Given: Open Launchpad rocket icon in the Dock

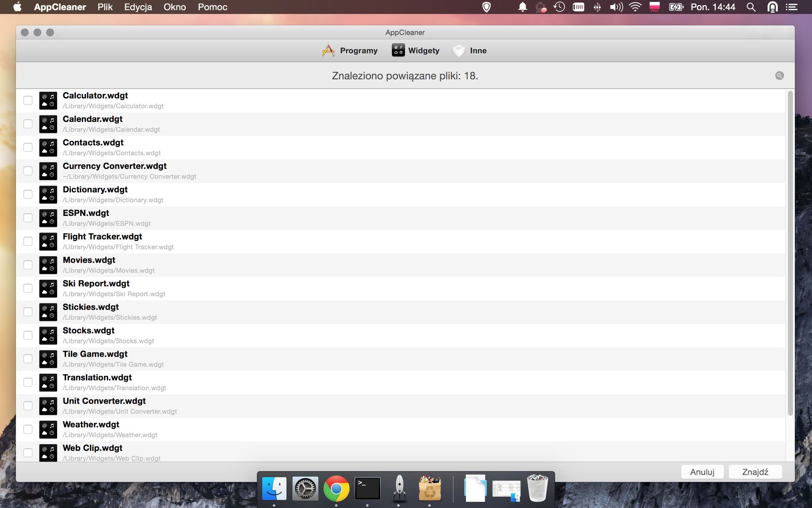Looking at the screenshot, I should tap(399, 488).
